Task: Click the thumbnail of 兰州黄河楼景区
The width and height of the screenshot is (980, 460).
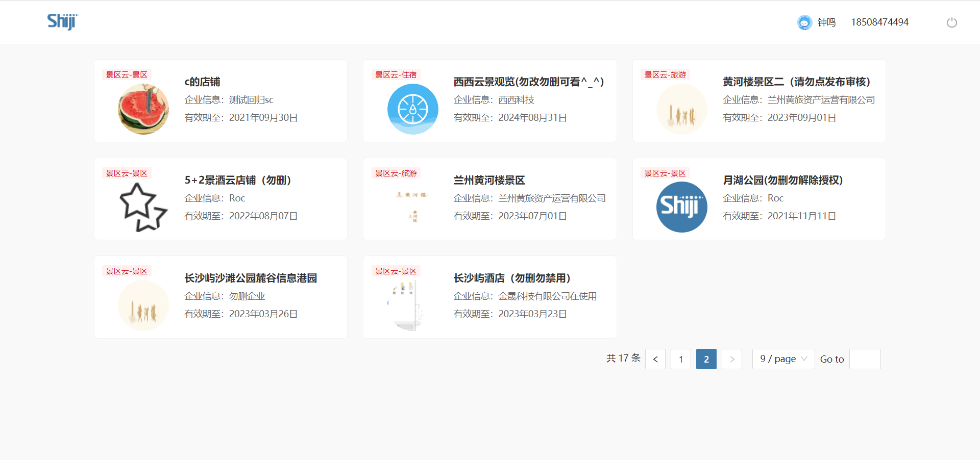Action: click(413, 207)
